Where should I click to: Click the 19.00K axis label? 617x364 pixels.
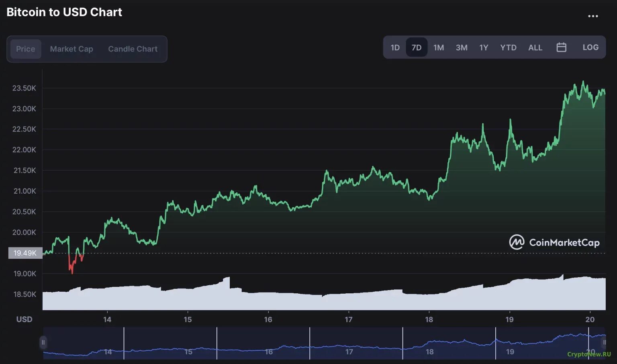tap(25, 274)
